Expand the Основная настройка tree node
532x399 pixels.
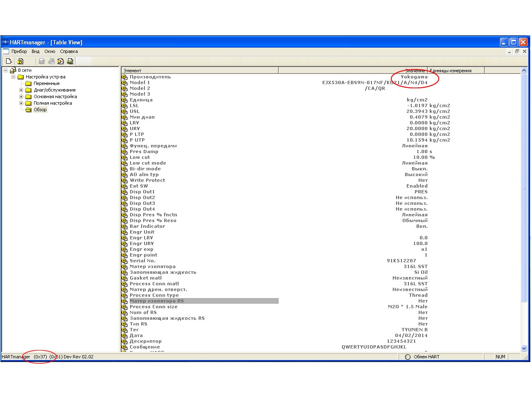coord(21,96)
